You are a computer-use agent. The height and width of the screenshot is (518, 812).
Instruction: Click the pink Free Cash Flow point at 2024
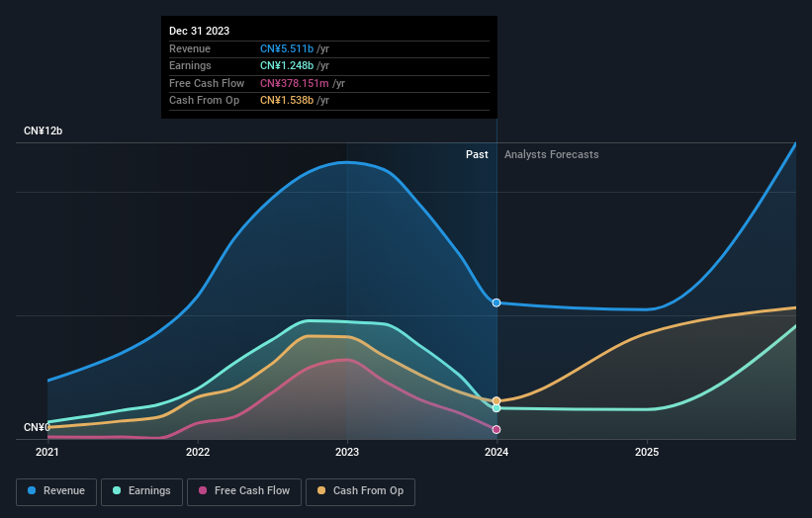pyautogui.click(x=496, y=429)
